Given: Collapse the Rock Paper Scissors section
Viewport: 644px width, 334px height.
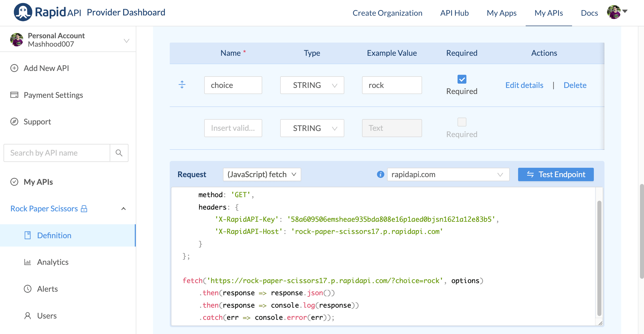Looking at the screenshot, I should [124, 209].
